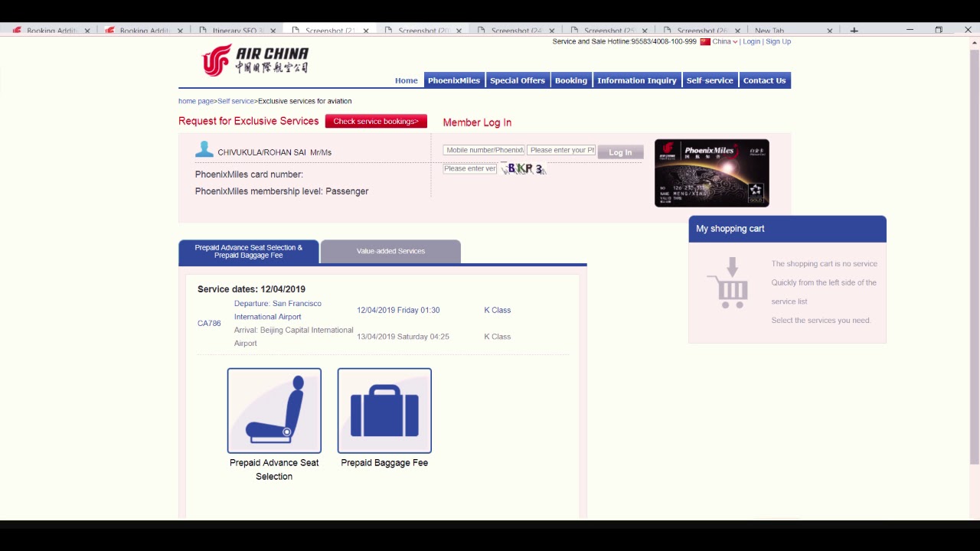
Task: Close the Itinerary SFO browser tab
Action: pos(273,31)
